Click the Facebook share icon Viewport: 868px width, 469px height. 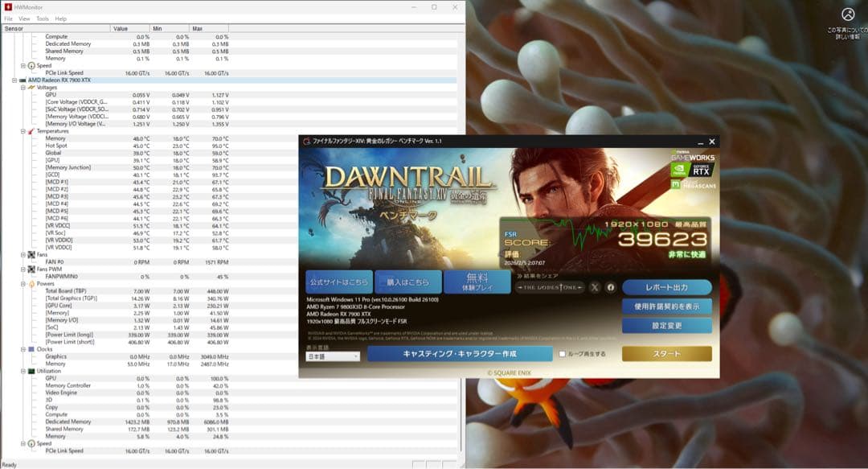[x=610, y=287]
